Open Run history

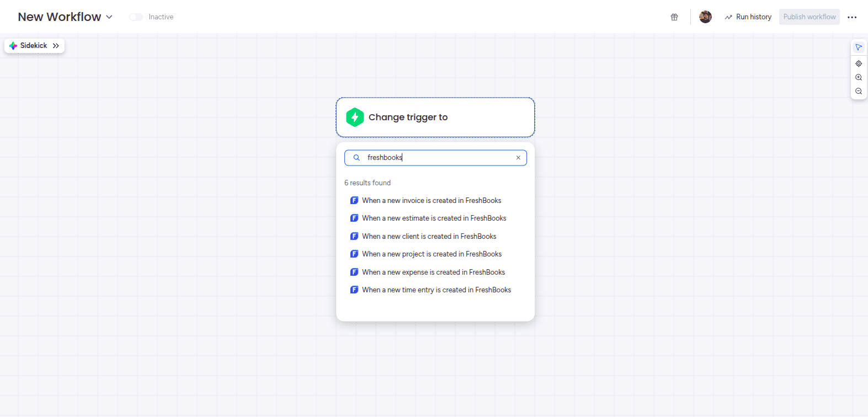coord(748,17)
